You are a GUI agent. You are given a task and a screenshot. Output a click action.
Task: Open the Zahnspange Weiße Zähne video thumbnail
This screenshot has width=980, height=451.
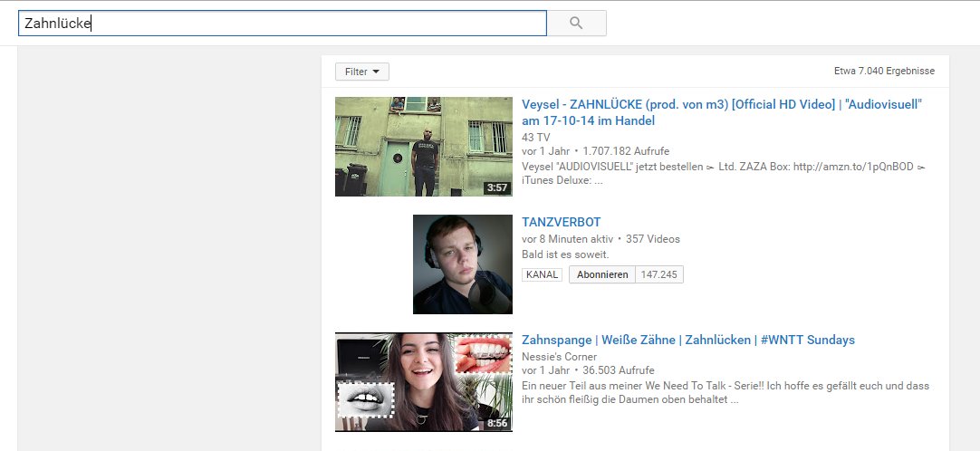coord(424,381)
